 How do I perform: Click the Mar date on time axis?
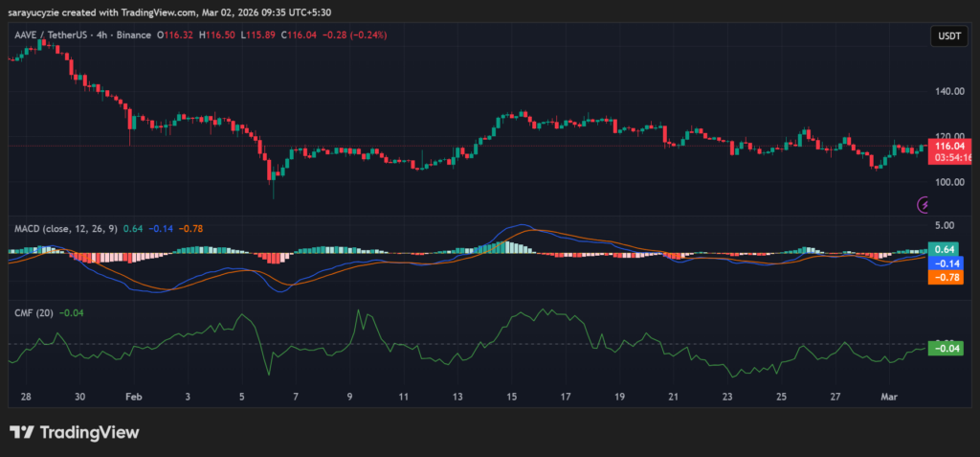[x=889, y=396]
